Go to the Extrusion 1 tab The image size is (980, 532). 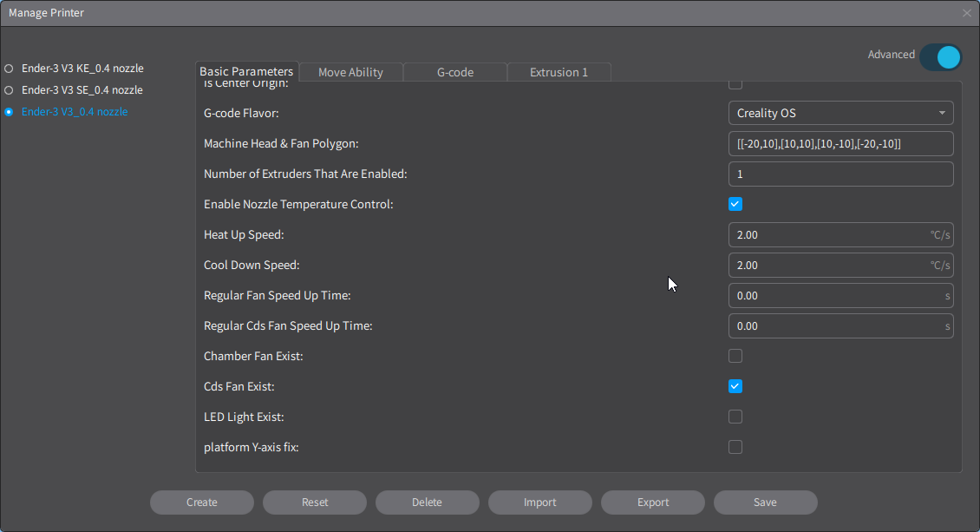tap(559, 72)
